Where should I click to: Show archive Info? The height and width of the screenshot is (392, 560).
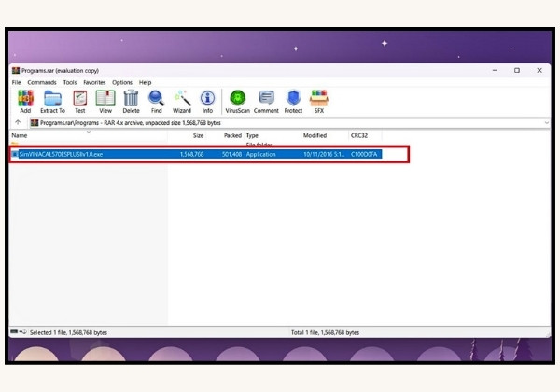coord(207,102)
